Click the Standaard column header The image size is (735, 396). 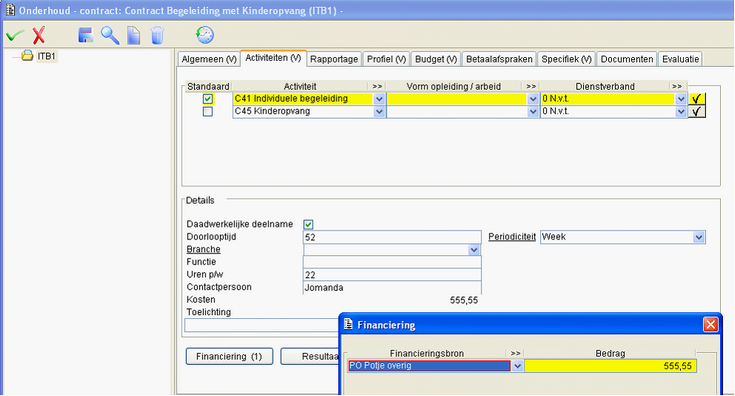point(208,86)
